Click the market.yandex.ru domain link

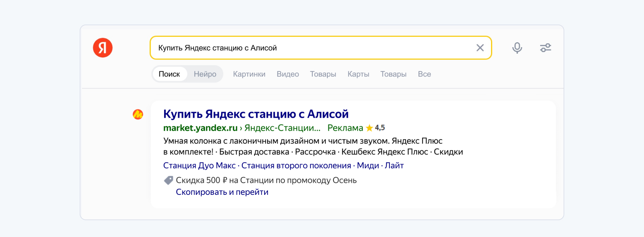click(x=200, y=128)
